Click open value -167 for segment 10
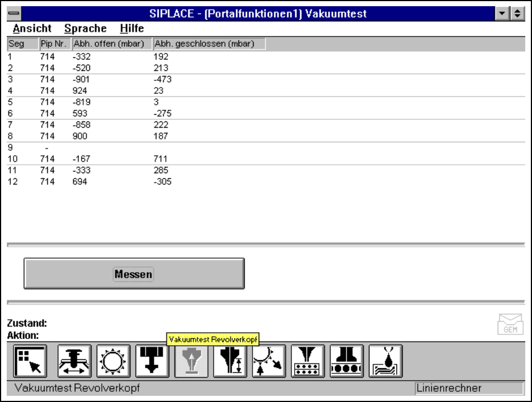 coord(82,159)
